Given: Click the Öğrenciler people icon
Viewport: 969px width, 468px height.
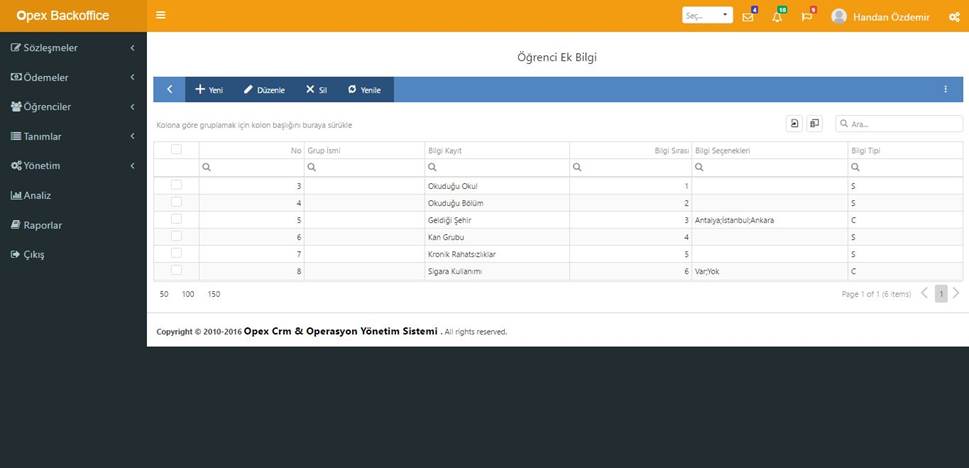Looking at the screenshot, I should 17,106.
